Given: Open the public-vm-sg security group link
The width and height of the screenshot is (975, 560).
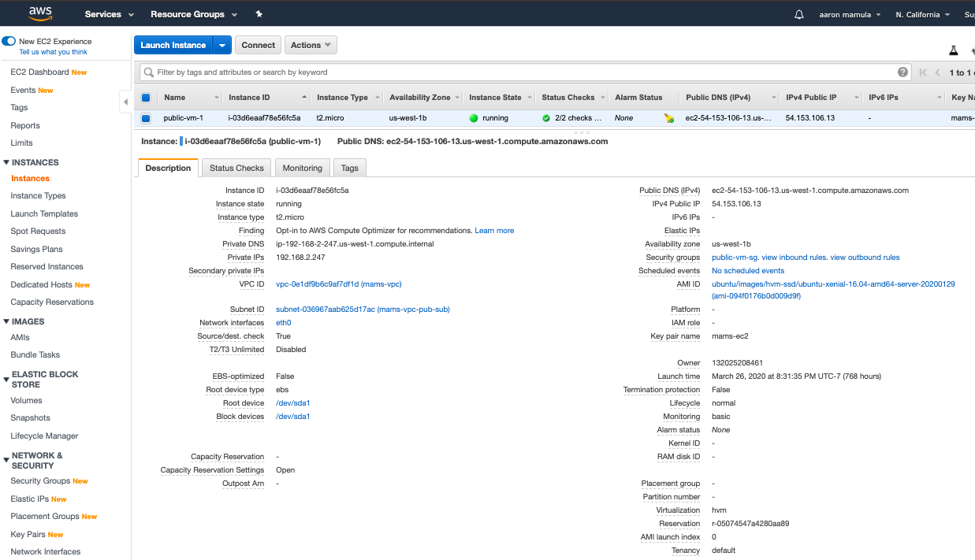Looking at the screenshot, I should click(x=735, y=258).
